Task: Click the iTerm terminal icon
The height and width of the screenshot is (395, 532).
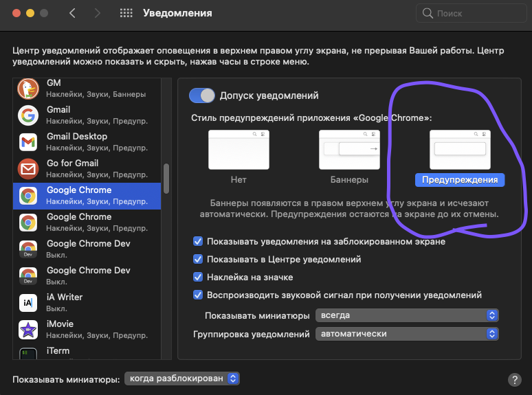Action: click(28, 354)
